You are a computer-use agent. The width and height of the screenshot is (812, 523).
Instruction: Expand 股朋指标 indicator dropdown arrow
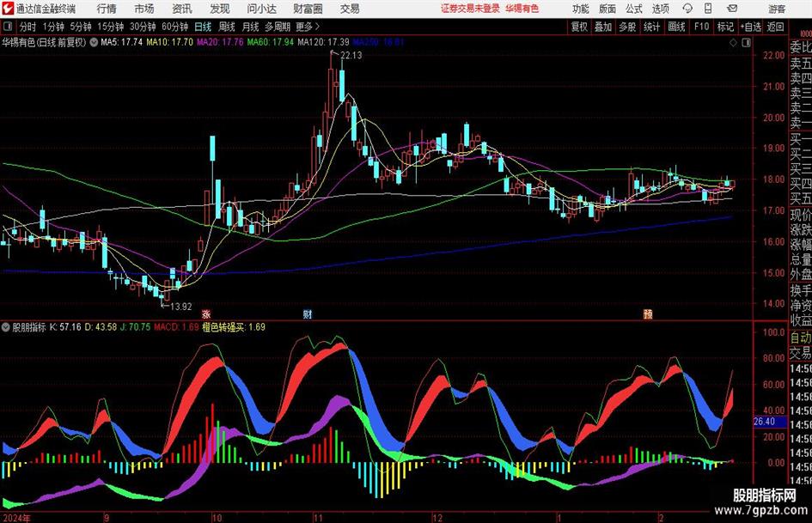(x=6, y=327)
